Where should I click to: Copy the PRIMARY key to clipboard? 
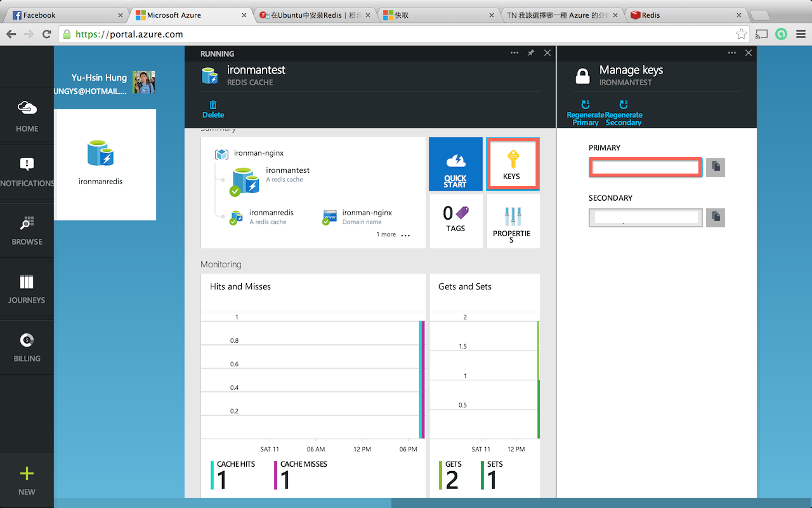coord(716,167)
